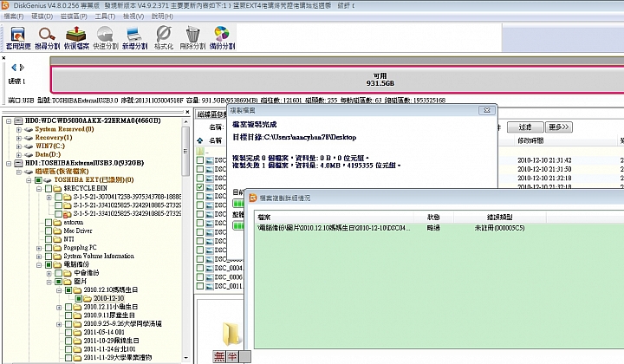Collapse the HD0 WDC disk node
624x364 pixels.
(9, 121)
